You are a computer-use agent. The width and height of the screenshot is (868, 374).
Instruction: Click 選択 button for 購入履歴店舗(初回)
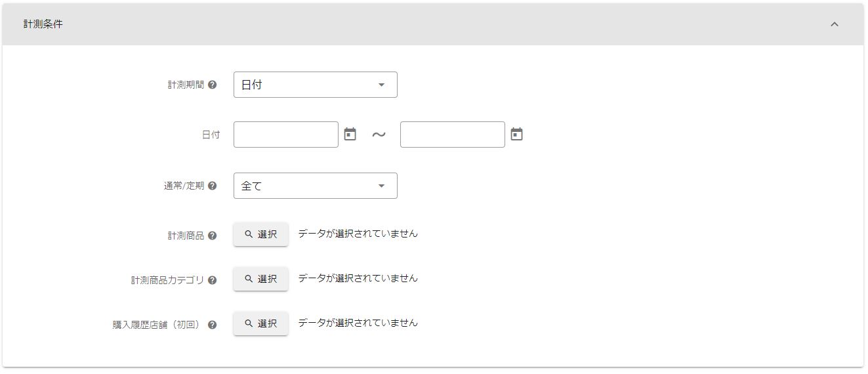pos(260,323)
